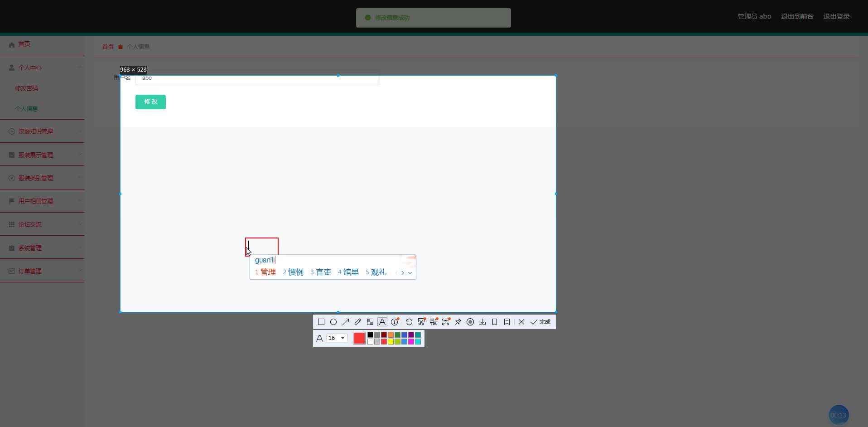This screenshot has width=868, height=427.
Task: Expand the 服装类别管理 menu
Action: click(42, 178)
